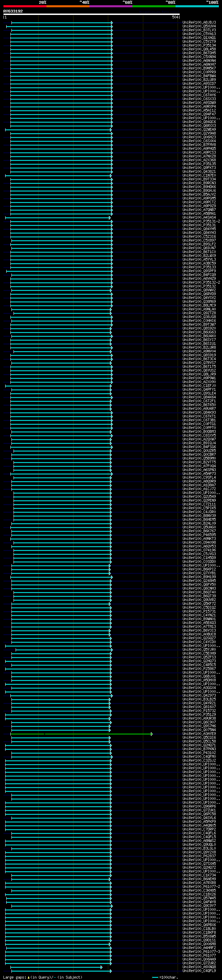Select the UniRef100_C6TAY6 label
Image resolution: width=222 pixels, height=980 pixels.
199,95
